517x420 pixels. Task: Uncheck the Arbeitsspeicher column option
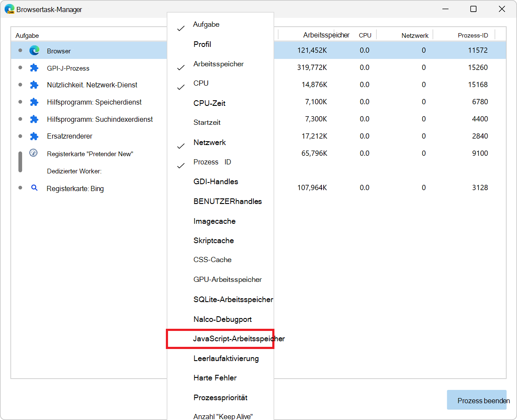coord(218,64)
